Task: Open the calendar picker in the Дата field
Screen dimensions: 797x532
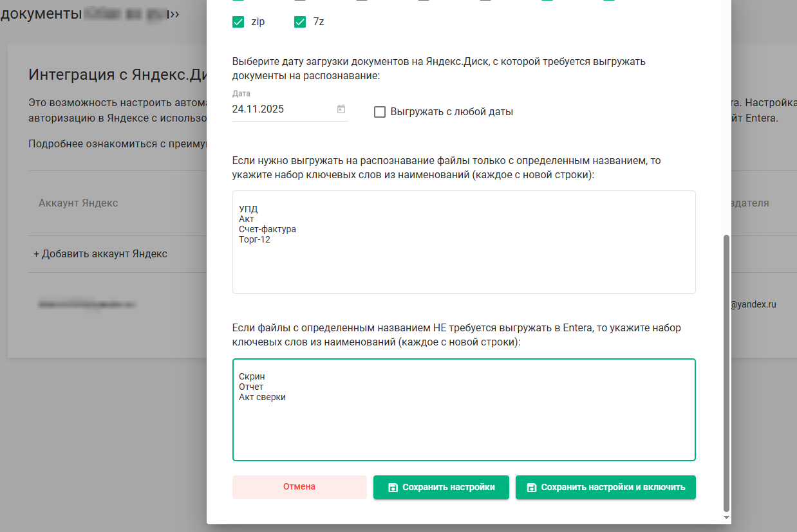Action: [x=341, y=109]
